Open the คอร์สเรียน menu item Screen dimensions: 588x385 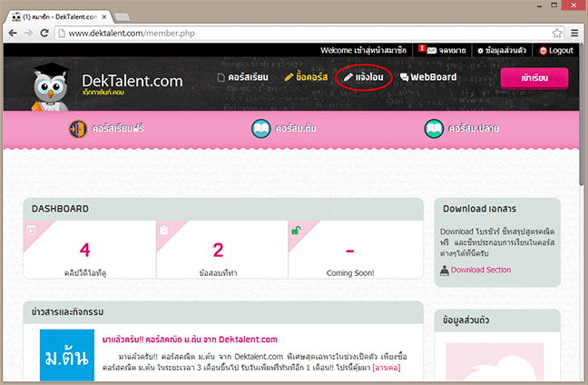coord(243,78)
